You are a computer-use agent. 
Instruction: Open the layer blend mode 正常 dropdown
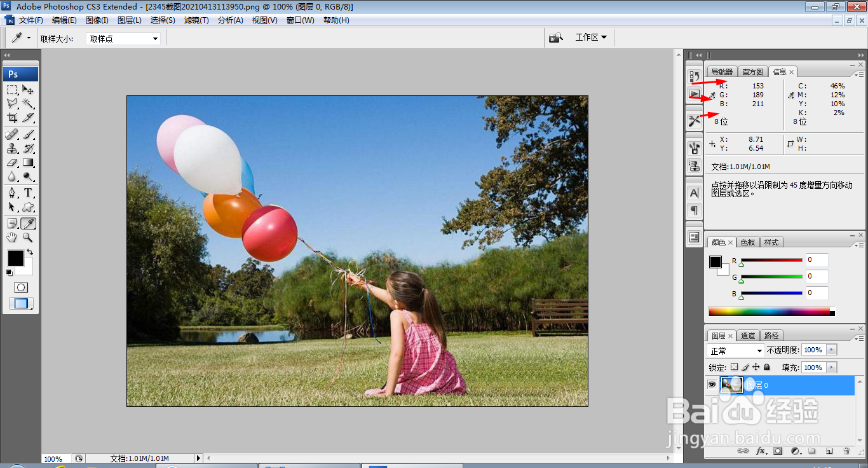click(736, 350)
